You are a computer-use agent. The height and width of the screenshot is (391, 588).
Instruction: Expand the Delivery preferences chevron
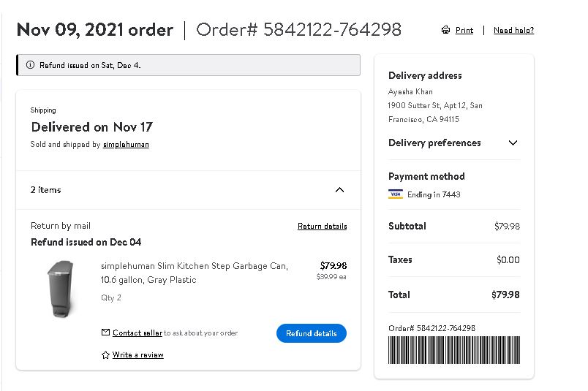pos(513,143)
